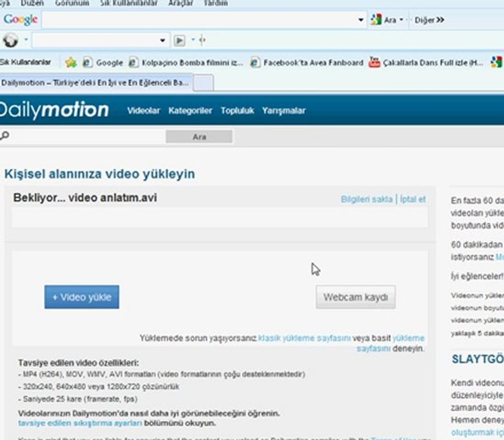This screenshot has height=440, width=504.
Task: Click the Tavsiye edilen video özellikleri heading
Action: pos(78,363)
